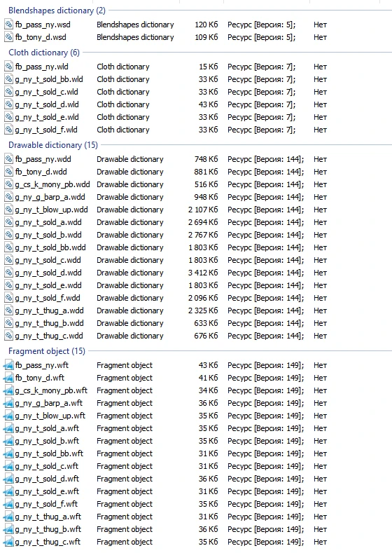Click the g_ny_t_blow_up.wdd file icon
The image size is (392, 553).
pos(9,210)
